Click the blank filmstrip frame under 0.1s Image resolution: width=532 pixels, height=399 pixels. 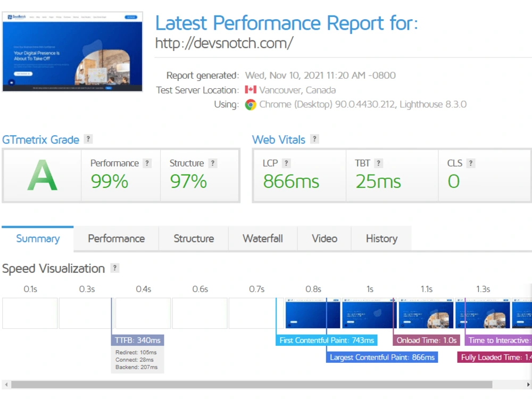[30, 313]
